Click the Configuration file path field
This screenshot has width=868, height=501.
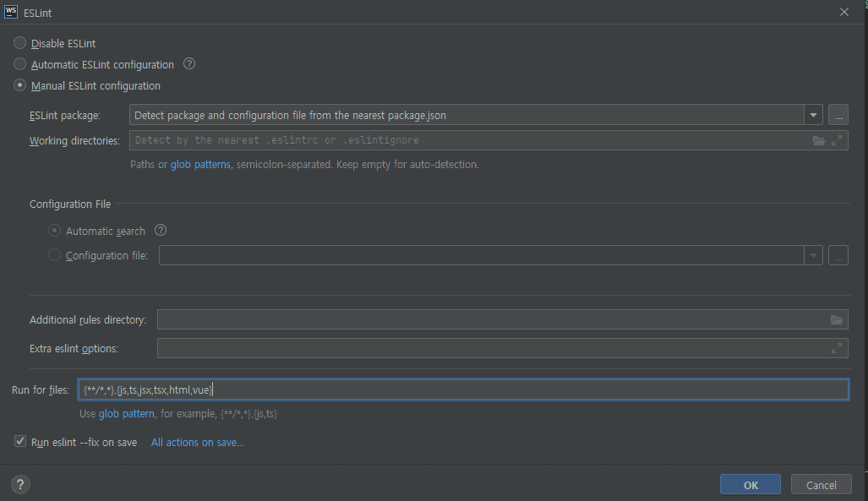(x=481, y=255)
